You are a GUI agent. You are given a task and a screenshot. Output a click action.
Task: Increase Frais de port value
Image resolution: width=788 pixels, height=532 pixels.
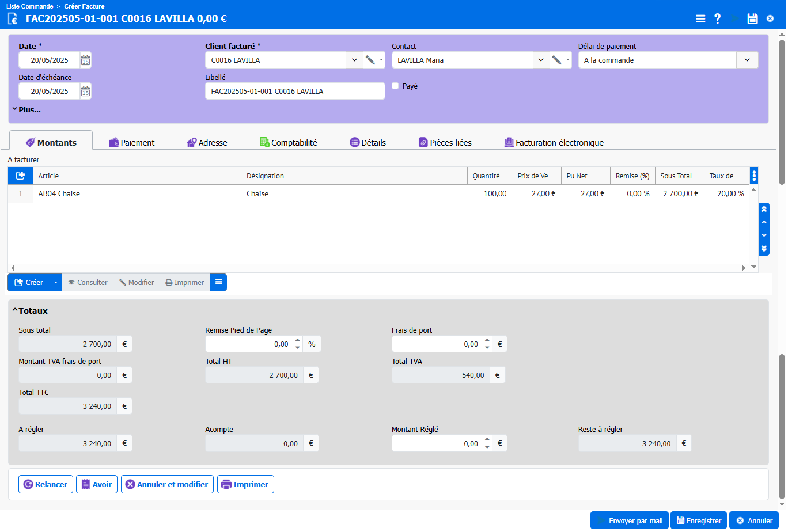[487, 340]
